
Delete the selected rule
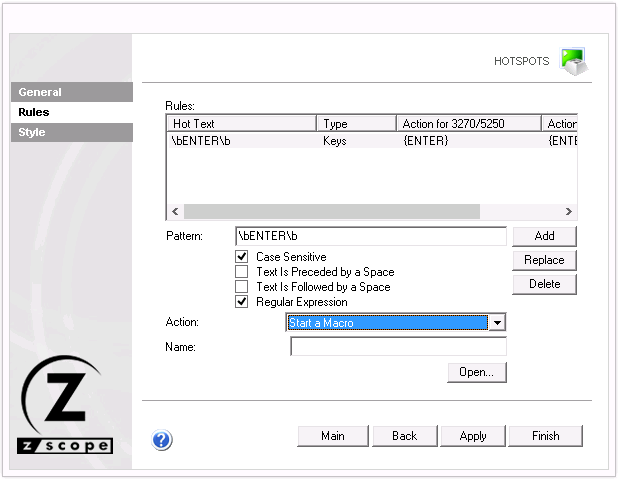[544, 284]
